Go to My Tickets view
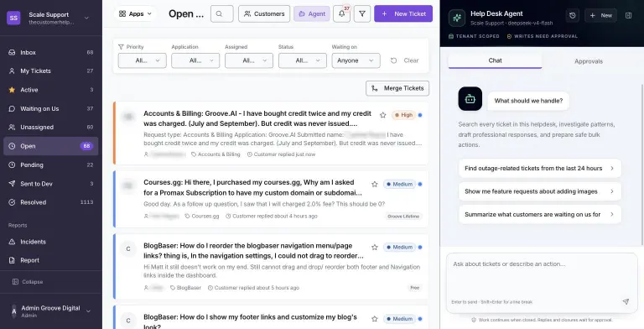 click(51, 70)
